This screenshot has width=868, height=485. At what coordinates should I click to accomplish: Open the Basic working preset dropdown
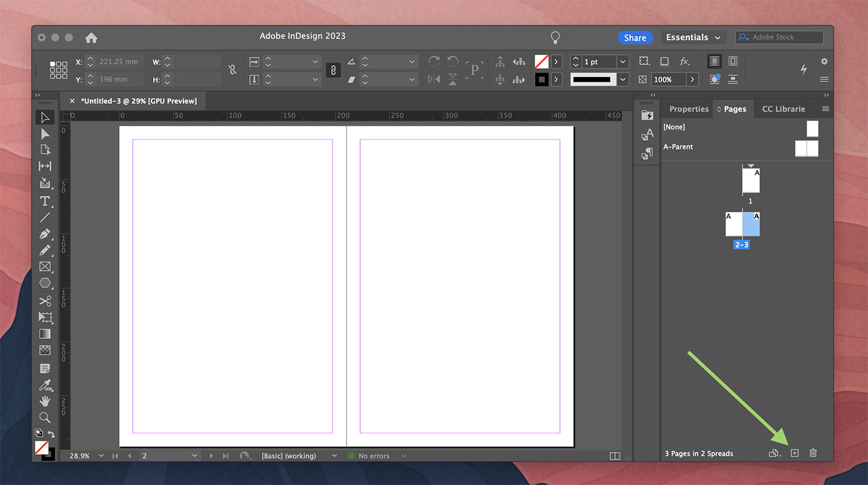(x=334, y=455)
